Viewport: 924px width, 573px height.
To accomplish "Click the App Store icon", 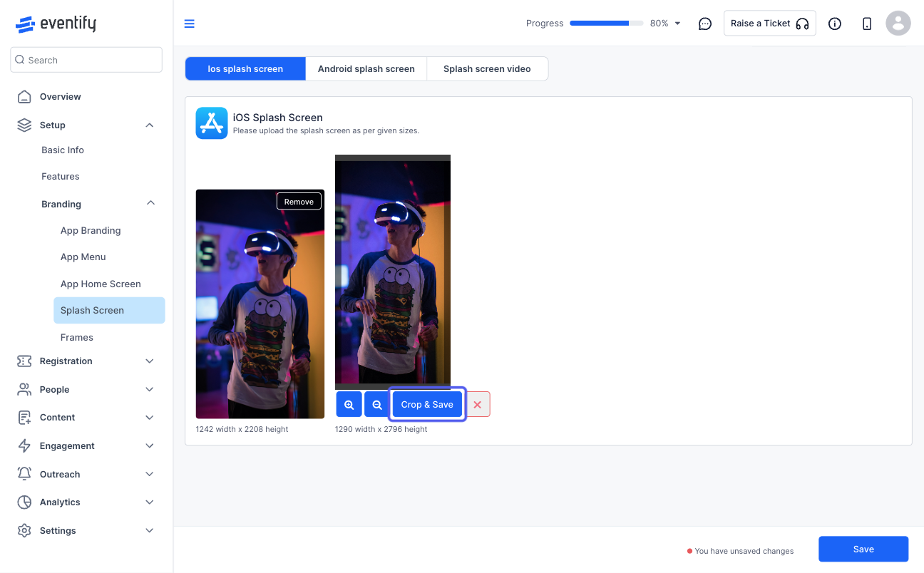I will [212, 123].
